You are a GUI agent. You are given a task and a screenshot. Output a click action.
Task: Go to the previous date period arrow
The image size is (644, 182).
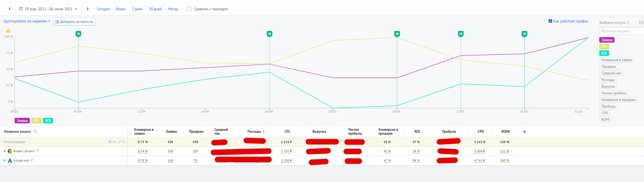pos(10,9)
